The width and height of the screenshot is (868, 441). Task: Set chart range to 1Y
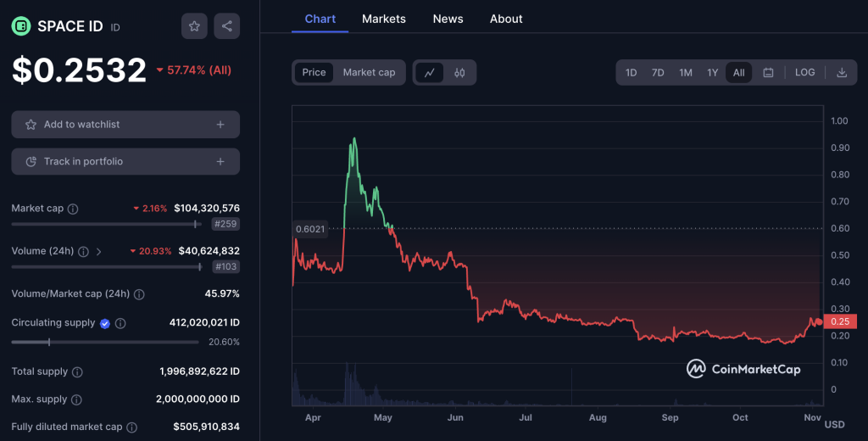click(x=712, y=73)
